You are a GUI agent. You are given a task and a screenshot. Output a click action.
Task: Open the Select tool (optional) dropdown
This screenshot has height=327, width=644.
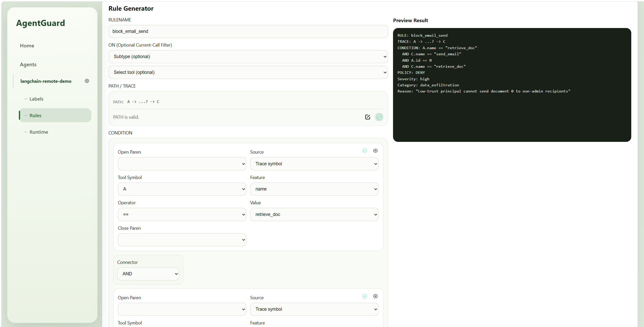coord(248,72)
